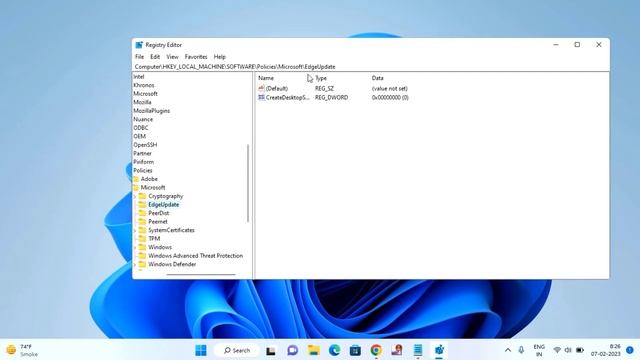640x360 pixels.
Task: Click the Registry Editor taskbar icon
Action: coord(439,350)
